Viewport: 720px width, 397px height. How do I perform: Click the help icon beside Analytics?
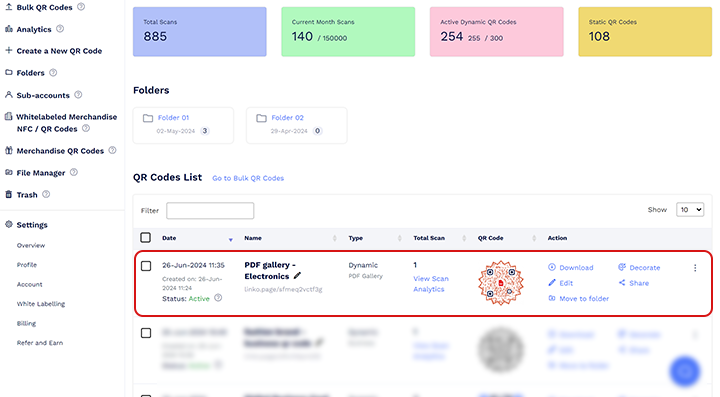(60, 29)
